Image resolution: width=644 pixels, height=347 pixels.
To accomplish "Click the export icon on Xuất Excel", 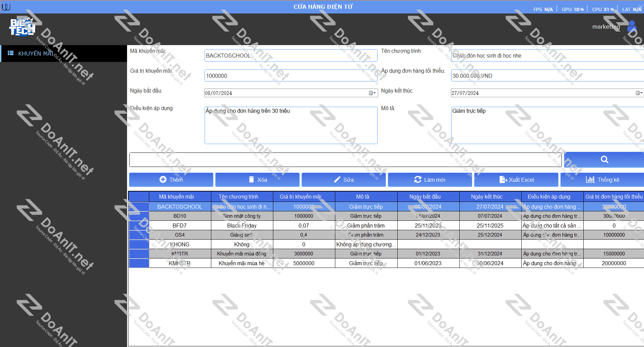I will tap(503, 180).
